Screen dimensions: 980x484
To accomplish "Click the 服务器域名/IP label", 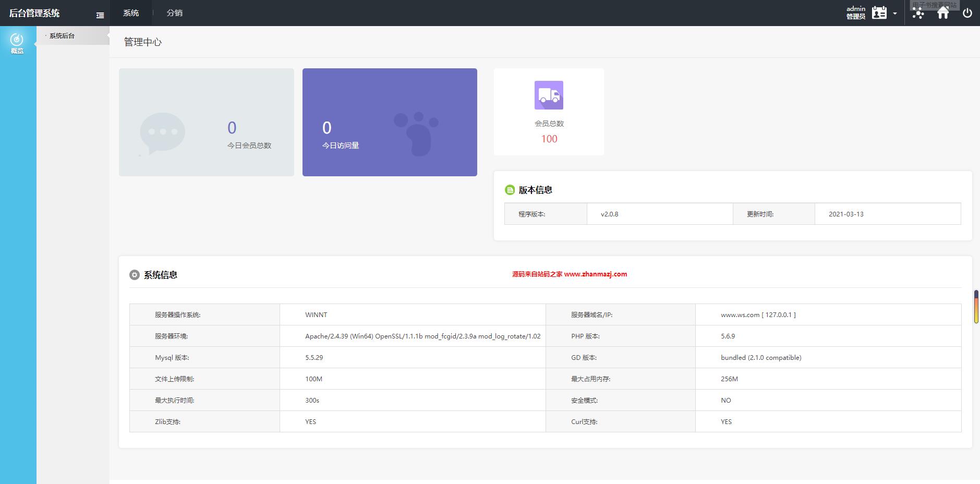I will click(591, 315).
